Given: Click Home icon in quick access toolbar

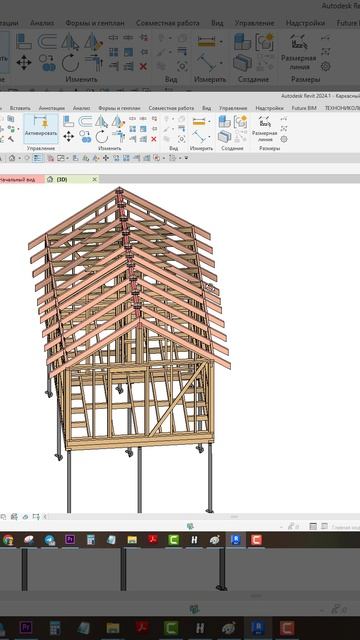Looking at the screenshot, I should tap(12, 158).
